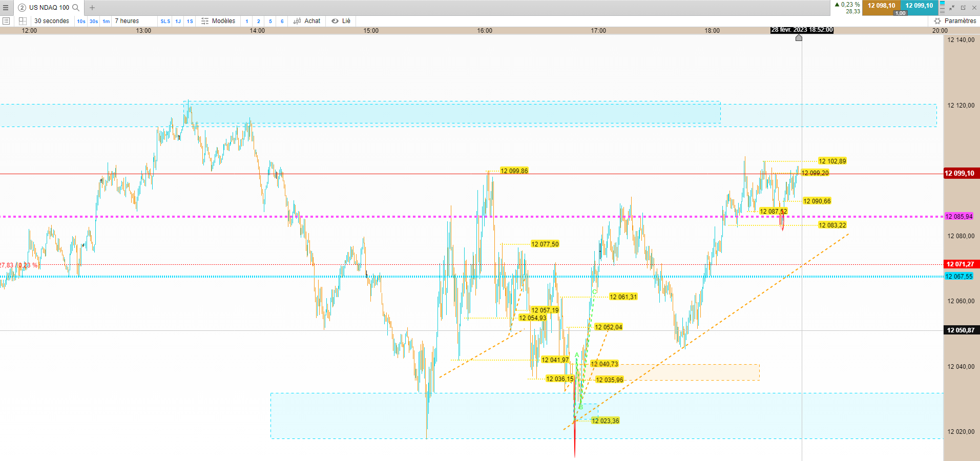Open the multi-chart grid layout icon
980x461 pixels.
coord(23,21)
